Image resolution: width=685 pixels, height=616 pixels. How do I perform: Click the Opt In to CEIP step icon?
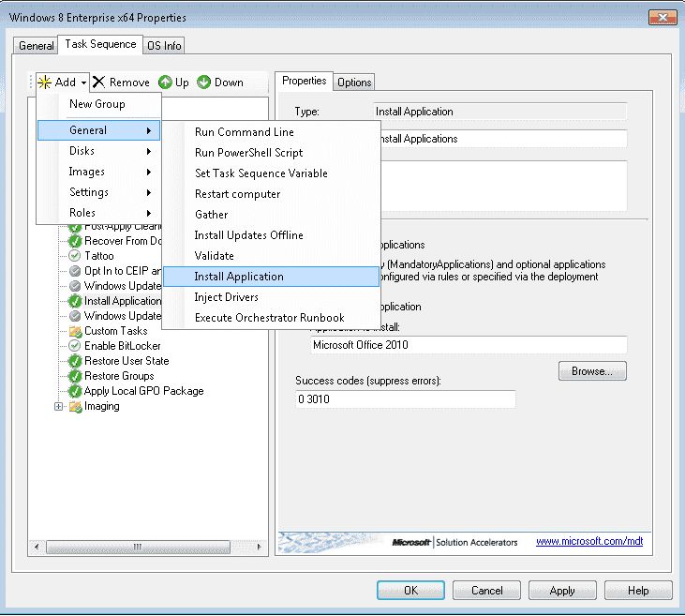pos(75,271)
